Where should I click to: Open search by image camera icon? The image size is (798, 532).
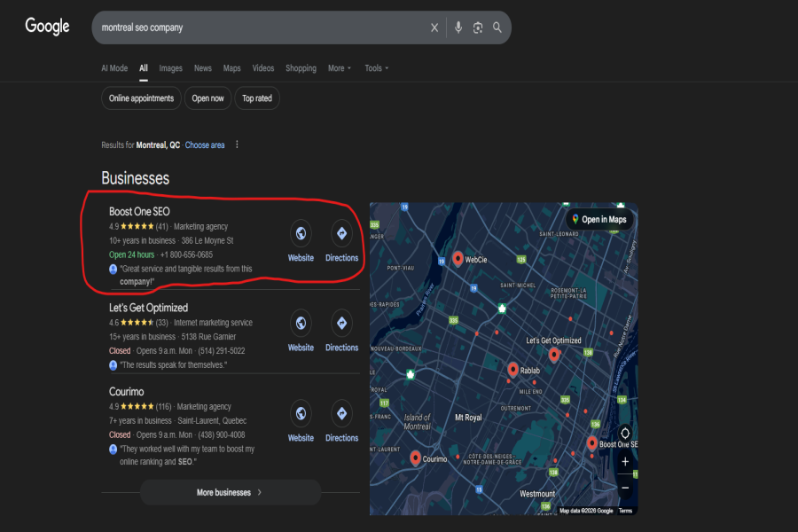tap(478, 27)
